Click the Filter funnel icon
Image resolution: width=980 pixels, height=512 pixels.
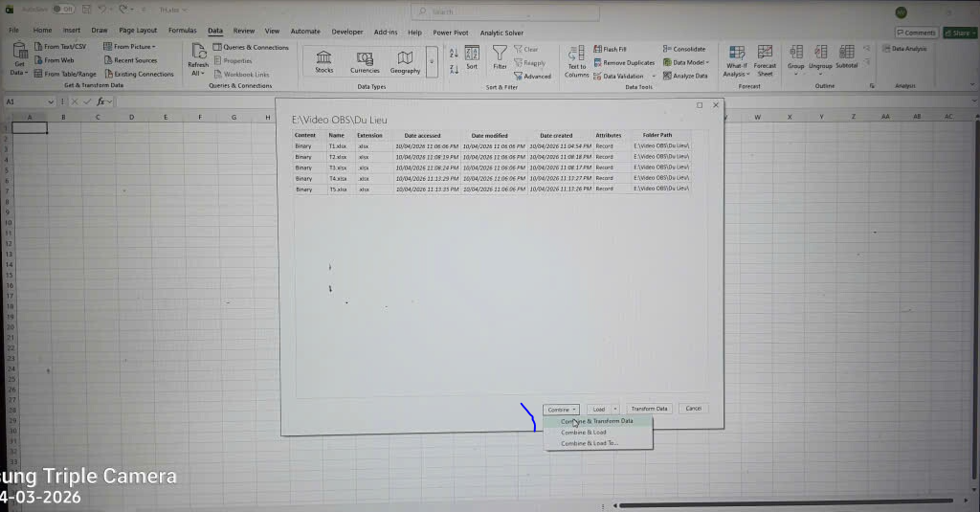tap(500, 56)
